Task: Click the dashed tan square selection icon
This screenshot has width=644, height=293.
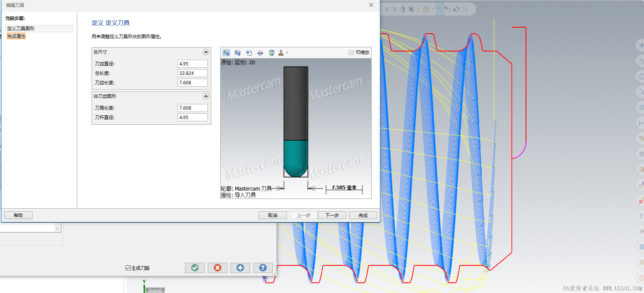Action: (x=426, y=9)
